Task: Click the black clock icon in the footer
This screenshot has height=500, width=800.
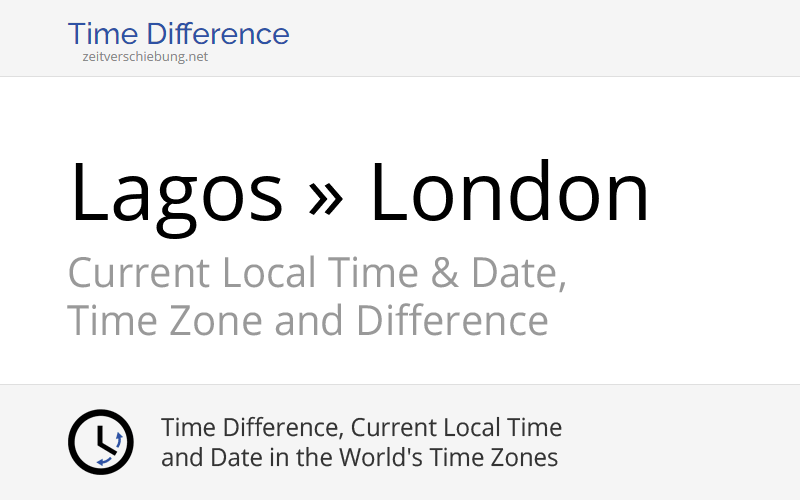Action: point(100,442)
